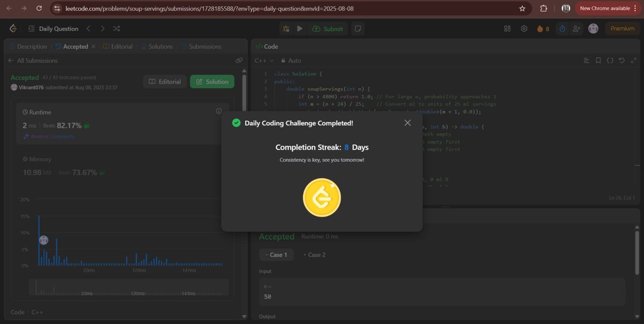Click the Chrome profile avatar

pos(566,9)
